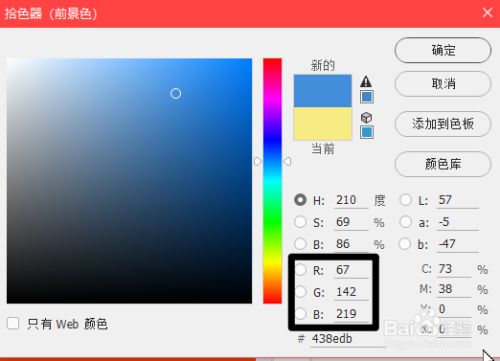The width and height of the screenshot is (500, 361).
Task: Click the M magenta field showing 38
Action: pyautogui.click(x=454, y=289)
